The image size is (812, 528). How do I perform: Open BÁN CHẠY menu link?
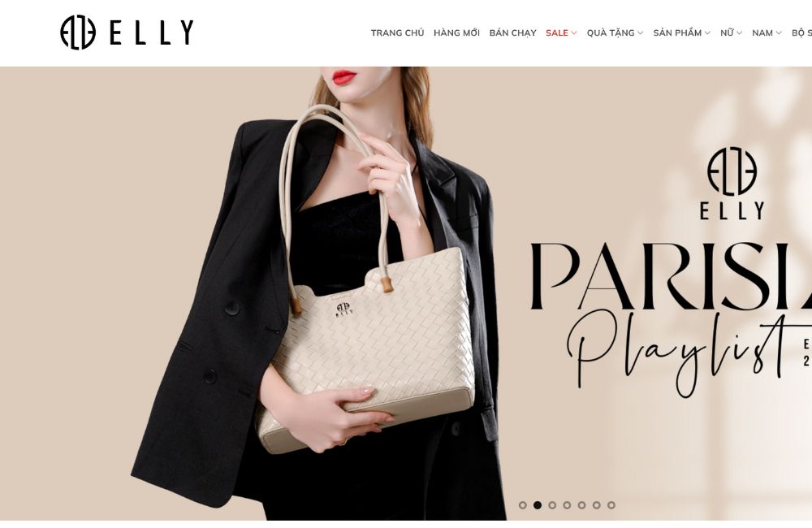tap(512, 32)
